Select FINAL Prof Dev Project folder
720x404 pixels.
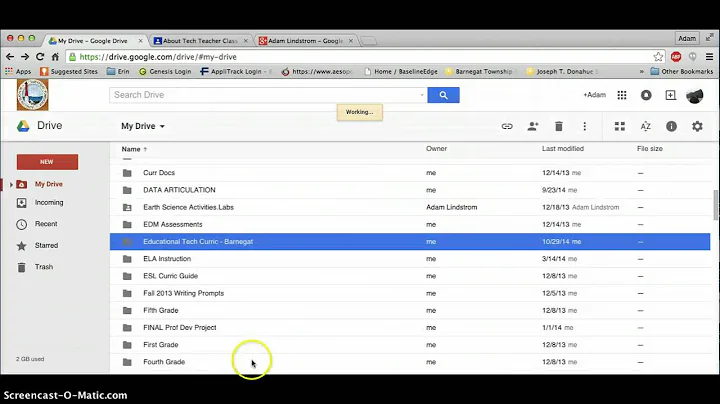coord(410,328)
